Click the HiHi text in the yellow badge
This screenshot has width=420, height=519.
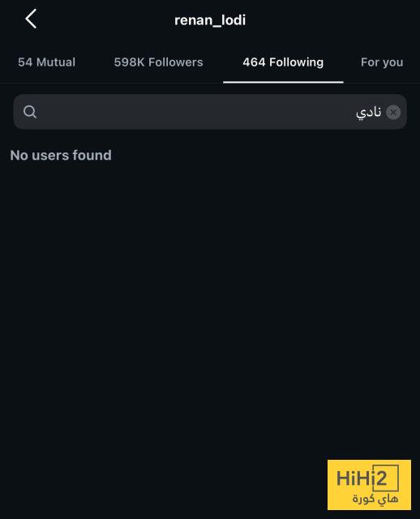tap(354, 478)
